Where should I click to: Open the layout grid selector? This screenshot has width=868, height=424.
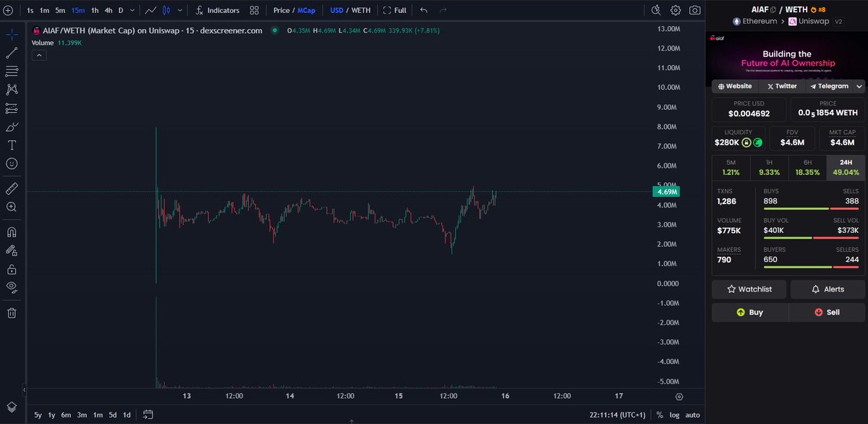click(254, 10)
